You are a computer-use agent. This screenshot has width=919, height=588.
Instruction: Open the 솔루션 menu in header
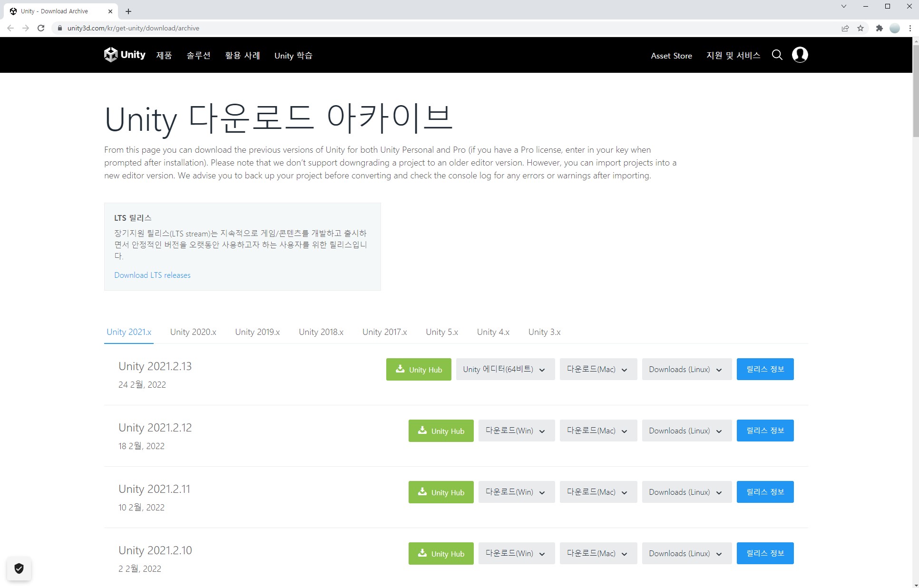pos(198,55)
